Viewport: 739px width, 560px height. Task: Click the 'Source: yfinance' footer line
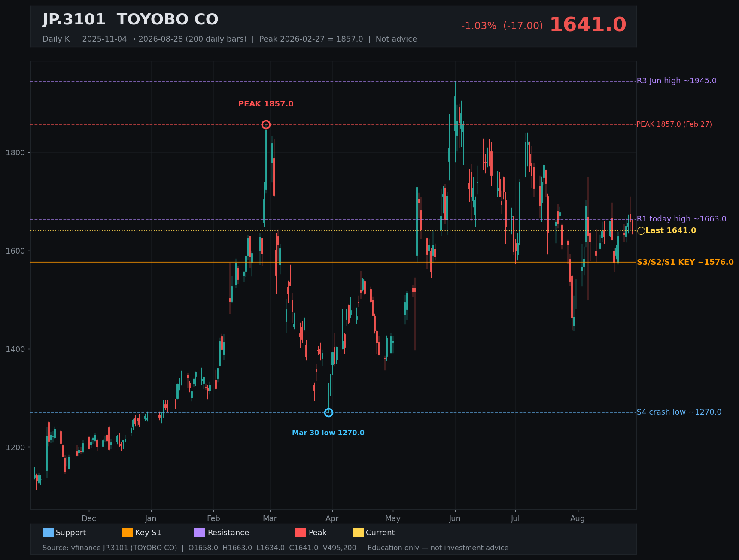275,548
